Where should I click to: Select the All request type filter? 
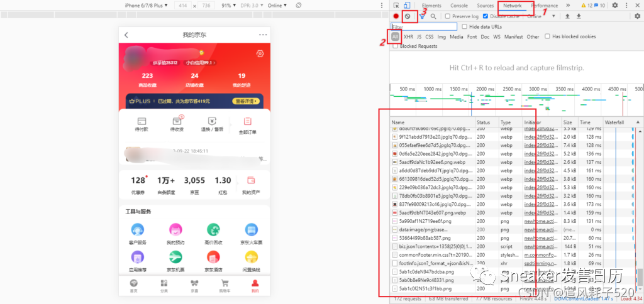coord(395,36)
